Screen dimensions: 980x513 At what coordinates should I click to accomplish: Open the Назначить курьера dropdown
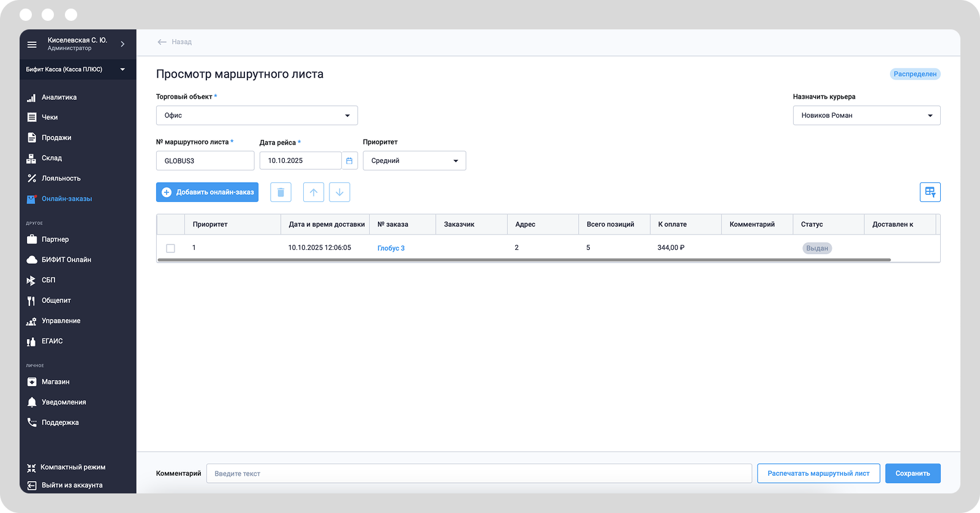pyautogui.click(x=866, y=116)
